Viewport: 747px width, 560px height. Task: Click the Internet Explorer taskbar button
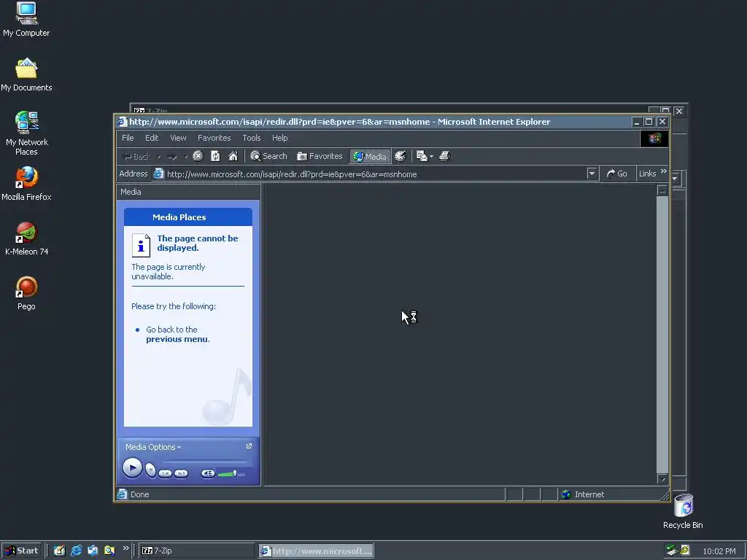click(x=316, y=551)
